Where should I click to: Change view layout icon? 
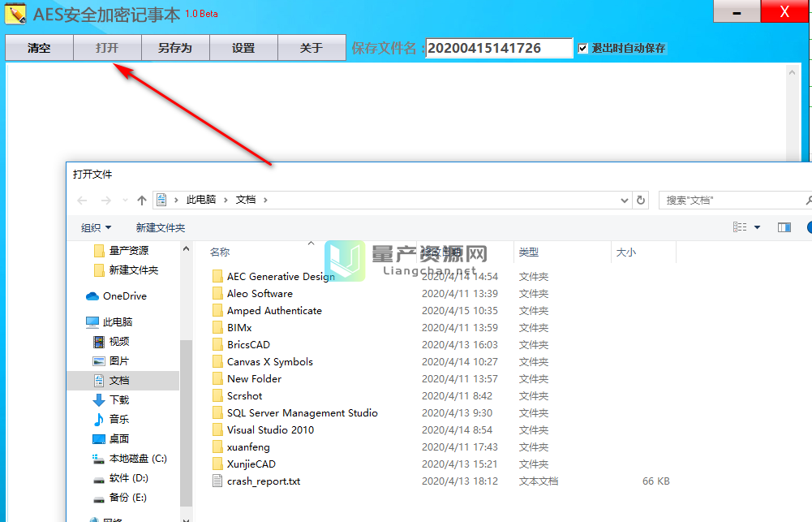(x=740, y=227)
